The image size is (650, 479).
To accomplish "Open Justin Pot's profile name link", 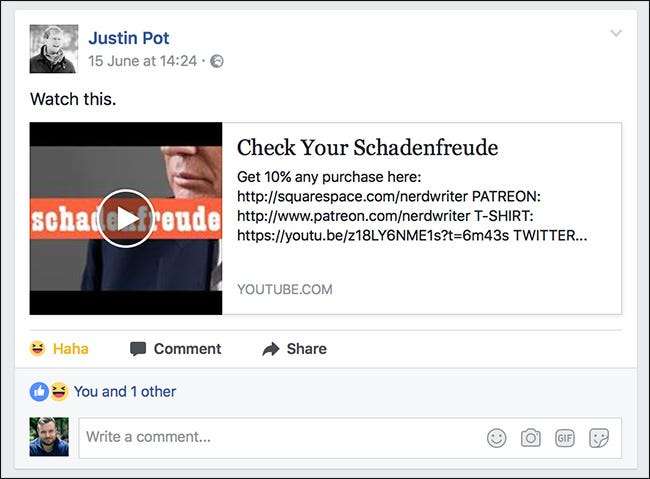I will pyautogui.click(x=129, y=38).
